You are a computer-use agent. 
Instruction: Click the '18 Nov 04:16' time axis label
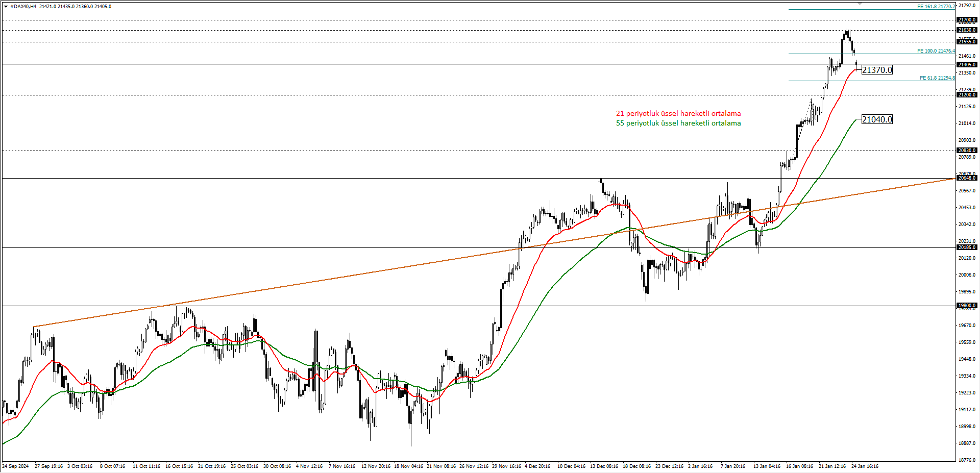pos(408,466)
